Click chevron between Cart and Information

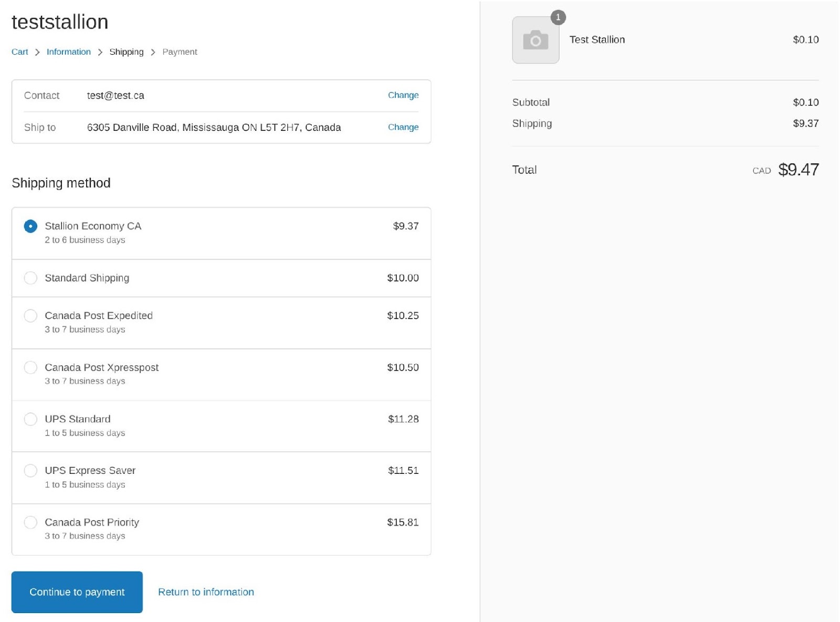[37, 52]
